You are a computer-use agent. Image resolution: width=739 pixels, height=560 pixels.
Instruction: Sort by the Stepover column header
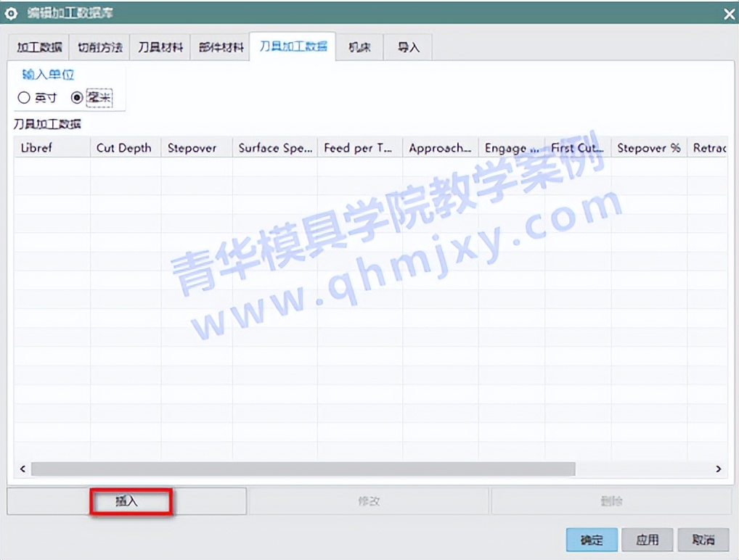[197, 148]
